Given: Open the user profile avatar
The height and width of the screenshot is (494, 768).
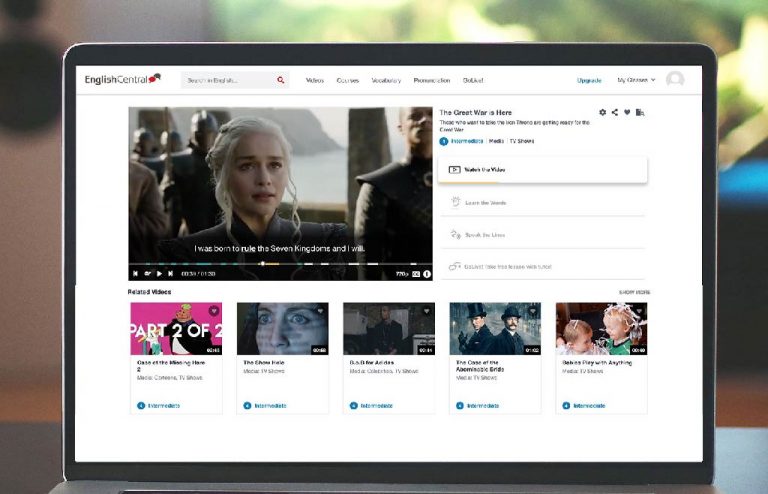Looking at the screenshot, I should (x=674, y=79).
